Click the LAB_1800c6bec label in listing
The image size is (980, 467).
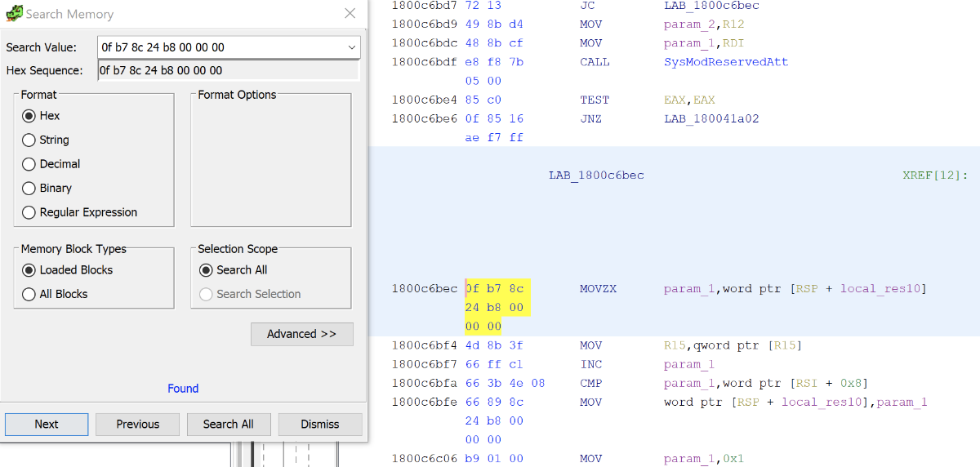(596, 176)
